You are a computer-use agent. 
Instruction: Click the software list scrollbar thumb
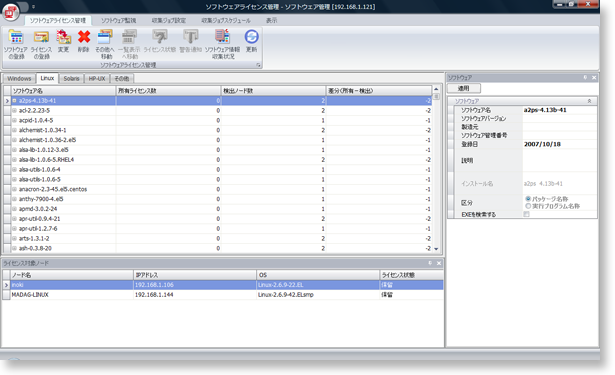coord(436,96)
